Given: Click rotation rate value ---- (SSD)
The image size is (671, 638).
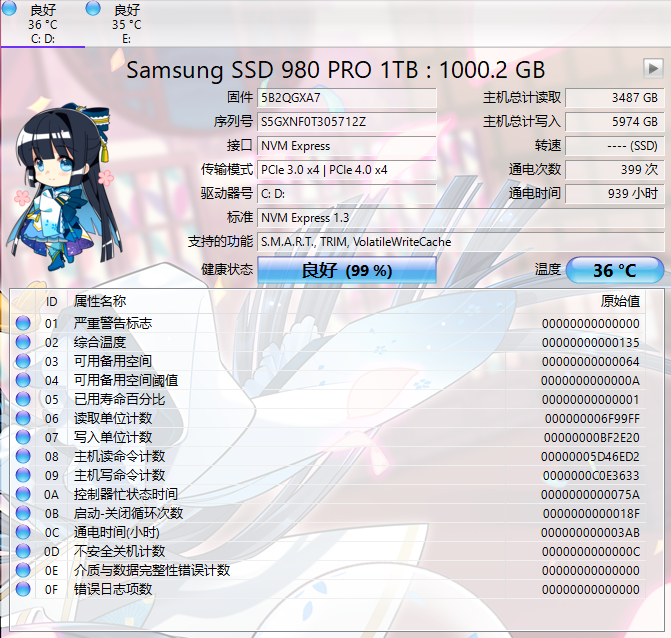Looking at the screenshot, I should (x=615, y=146).
